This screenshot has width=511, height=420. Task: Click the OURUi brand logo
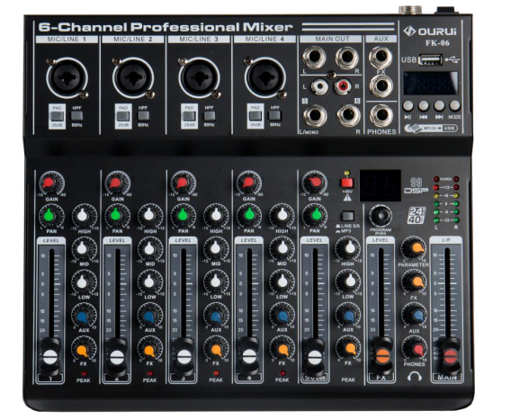pos(429,31)
